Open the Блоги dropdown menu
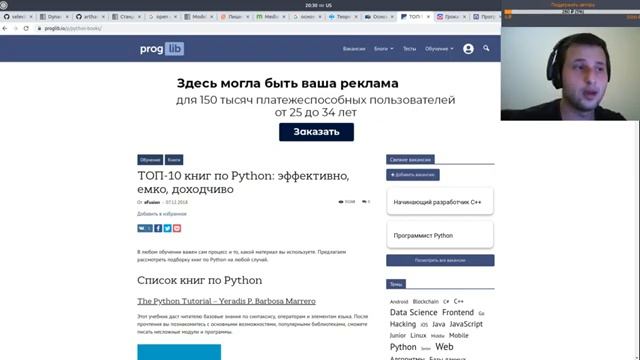Image resolution: width=640 pixels, height=360 pixels. click(x=384, y=49)
